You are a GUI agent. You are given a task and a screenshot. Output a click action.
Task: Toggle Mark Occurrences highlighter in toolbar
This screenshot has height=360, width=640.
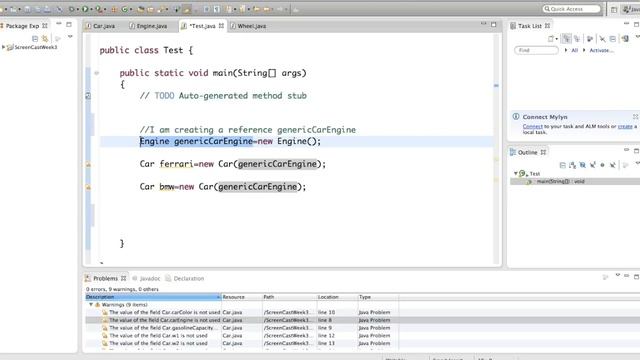tap(187, 9)
